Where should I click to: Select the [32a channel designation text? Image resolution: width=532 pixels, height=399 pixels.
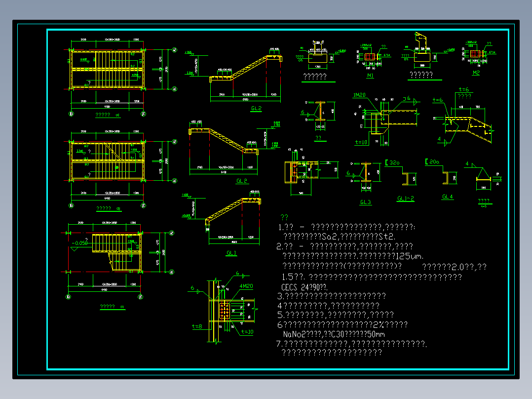392,162
